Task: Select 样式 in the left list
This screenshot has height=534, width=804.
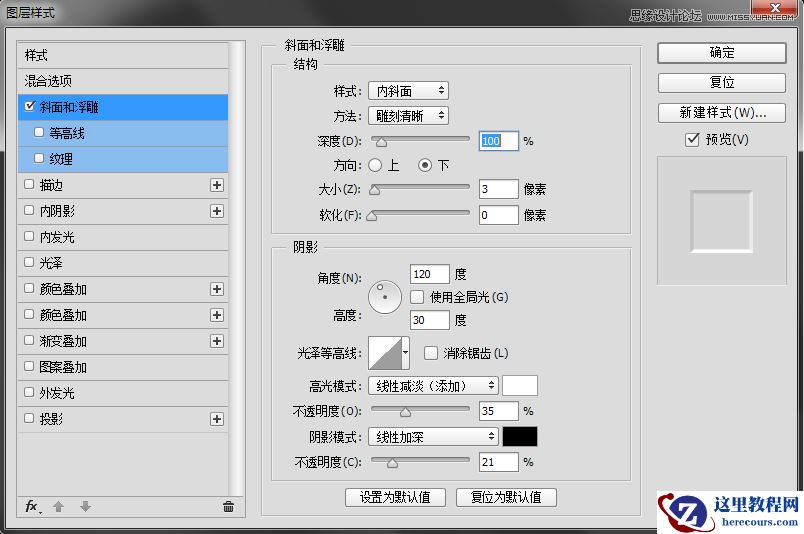Action: (123, 55)
